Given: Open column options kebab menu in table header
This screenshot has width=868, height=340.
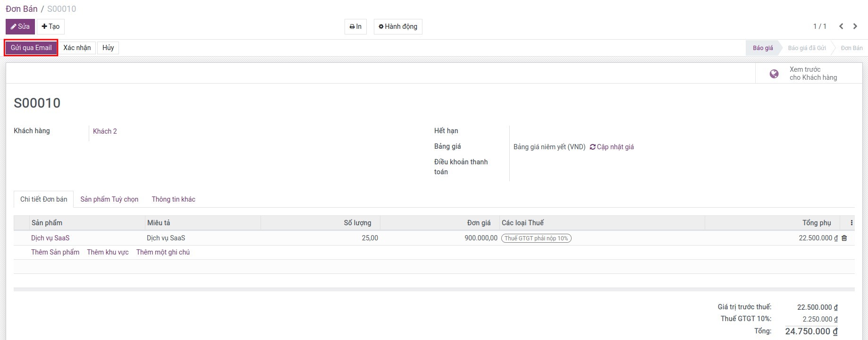Looking at the screenshot, I should [851, 223].
